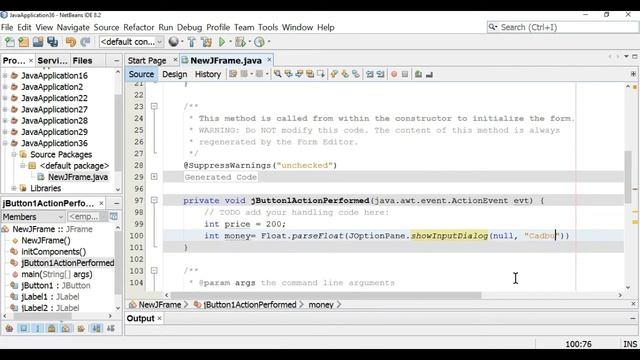
Task: Switch to the Files tab
Action: click(82, 60)
